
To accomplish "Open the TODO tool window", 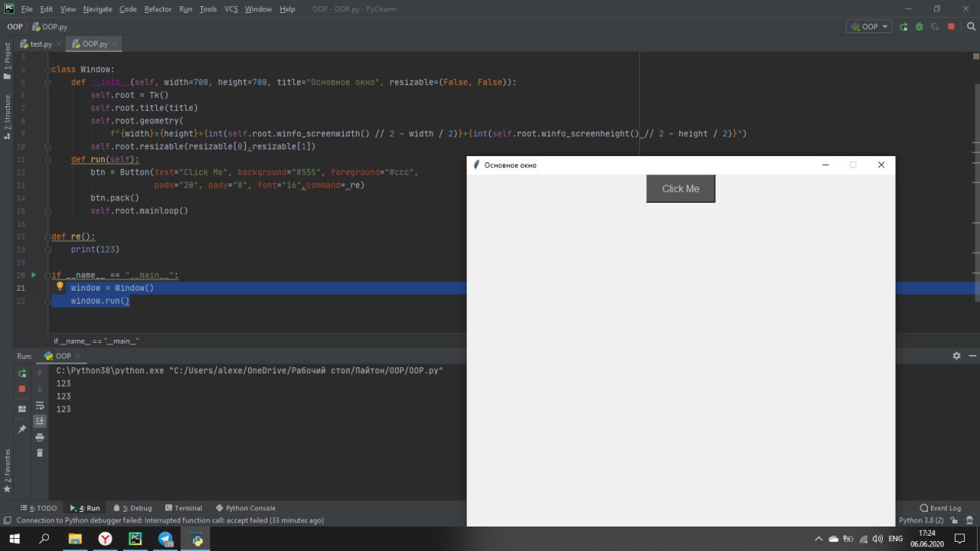I will pos(38,508).
